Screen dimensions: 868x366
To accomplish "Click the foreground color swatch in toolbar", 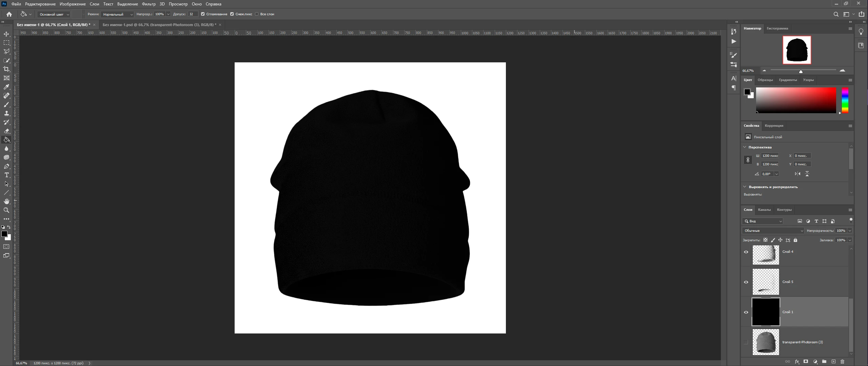I will click(x=4, y=234).
